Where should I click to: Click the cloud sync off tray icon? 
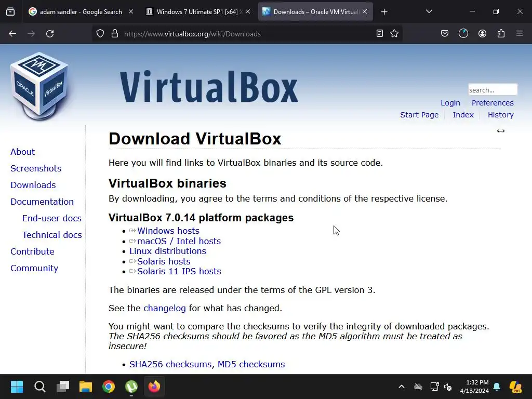coord(418,387)
